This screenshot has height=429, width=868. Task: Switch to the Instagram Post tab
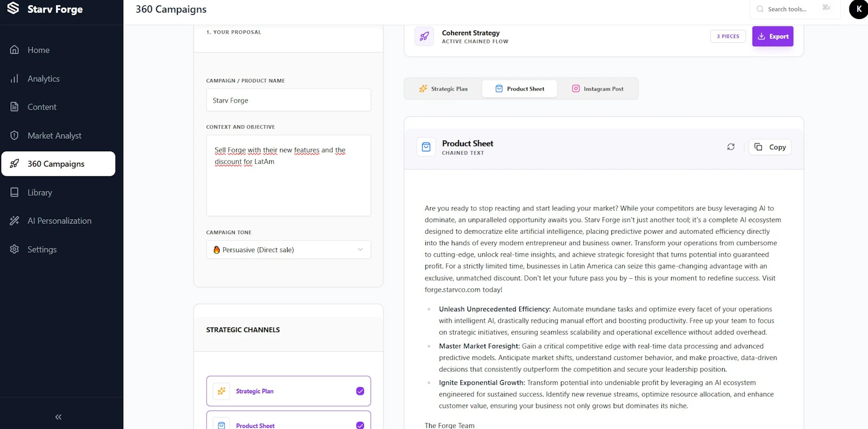point(598,89)
